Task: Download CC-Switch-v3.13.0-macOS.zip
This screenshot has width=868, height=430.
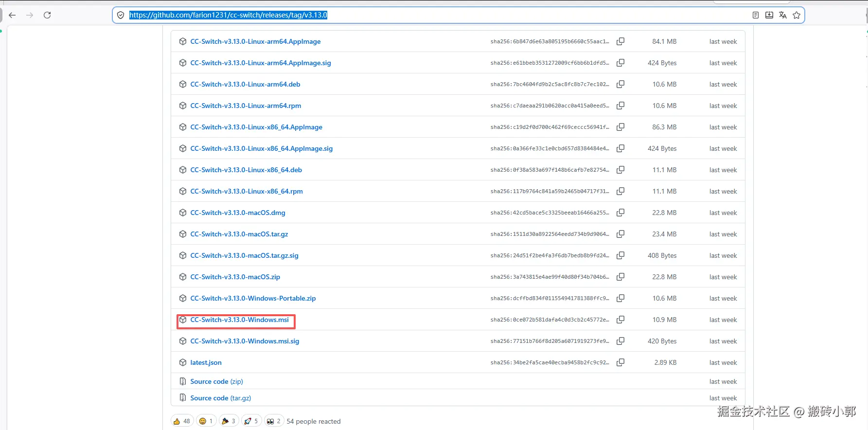Action: (x=235, y=277)
